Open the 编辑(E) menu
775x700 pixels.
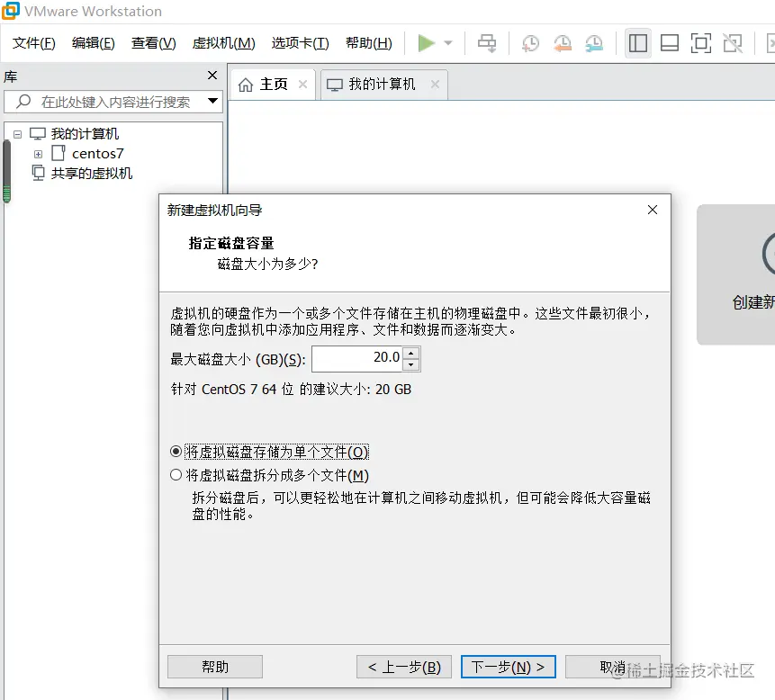click(x=93, y=43)
